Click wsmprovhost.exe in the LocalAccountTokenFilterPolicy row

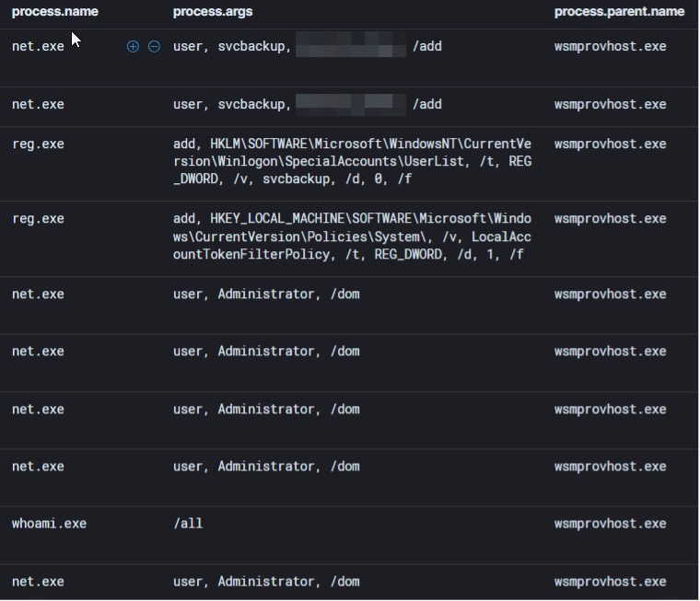pos(610,219)
